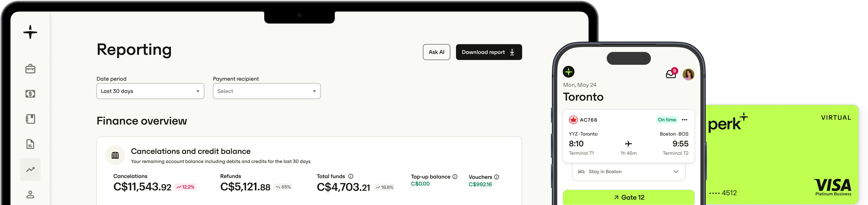Open the person profile icon in the sidebar

pos(30,195)
